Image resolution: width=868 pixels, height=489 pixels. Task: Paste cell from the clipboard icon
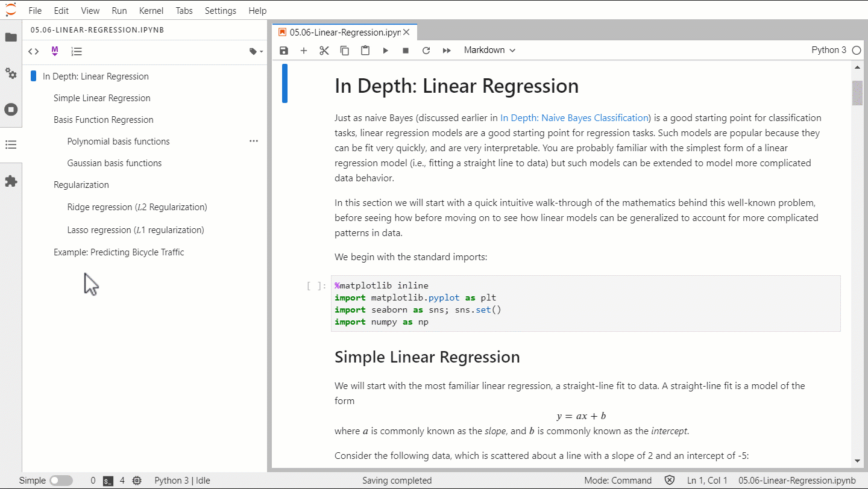pyautogui.click(x=365, y=51)
